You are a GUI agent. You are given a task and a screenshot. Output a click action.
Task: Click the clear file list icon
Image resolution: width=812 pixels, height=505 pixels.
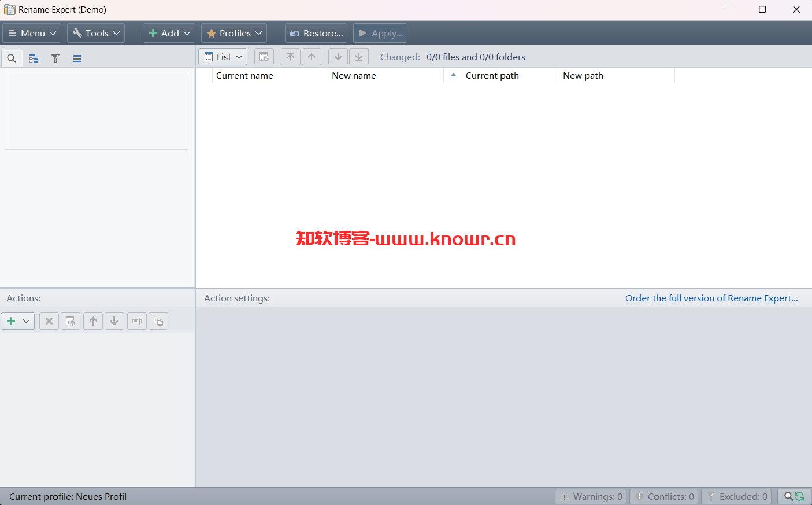pyautogui.click(x=264, y=57)
